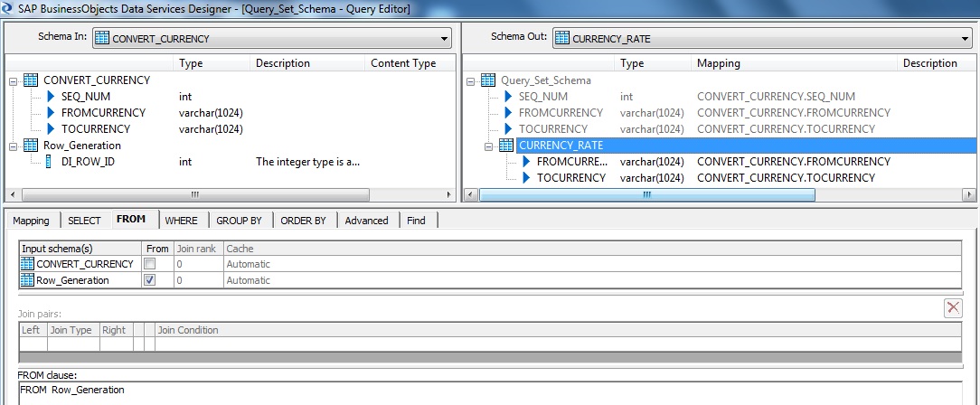Image resolution: width=980 pixels, height=405 pixels.
Task: Click the Query_Set_Schema table icon
Action: 488,80
